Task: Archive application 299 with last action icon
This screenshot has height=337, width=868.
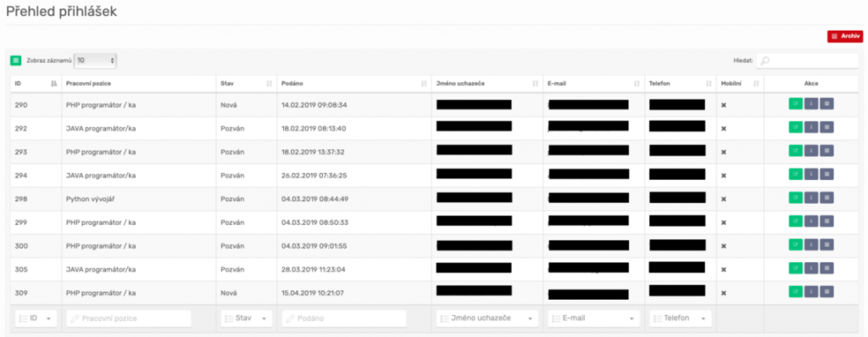Action: (x=826, y=222)
